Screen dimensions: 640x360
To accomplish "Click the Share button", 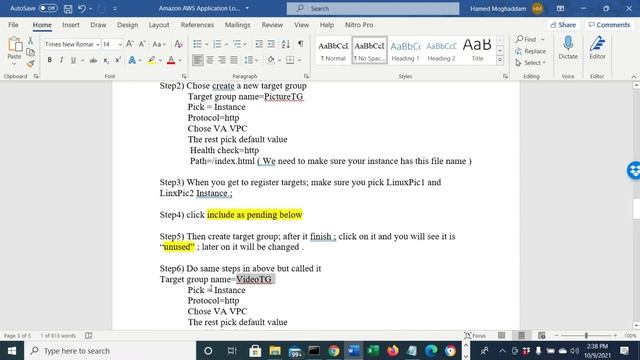I will coord(563,25).
